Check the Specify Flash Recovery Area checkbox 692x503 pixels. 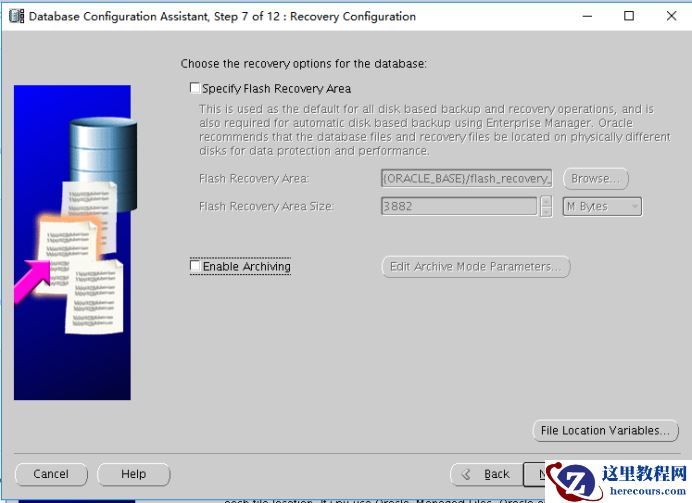pyautogui.click(x=195, y=88)
